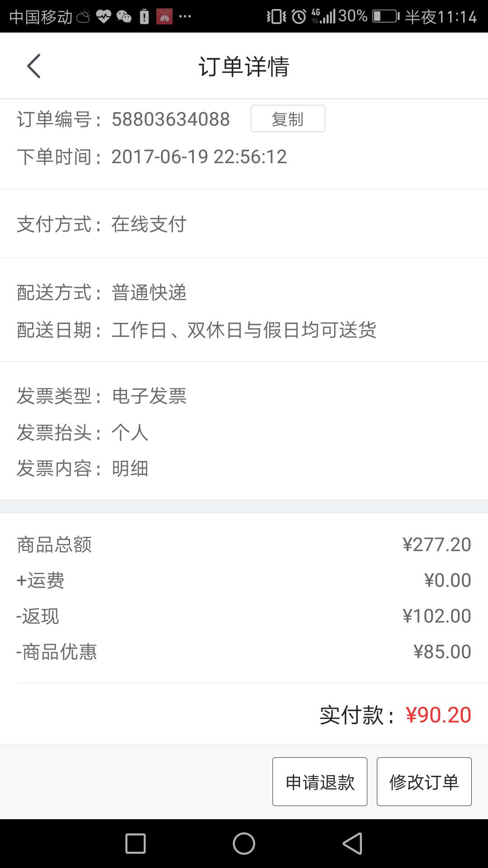Tap the battery indicator icon
The image size is (488, 868).
point(386,17)
